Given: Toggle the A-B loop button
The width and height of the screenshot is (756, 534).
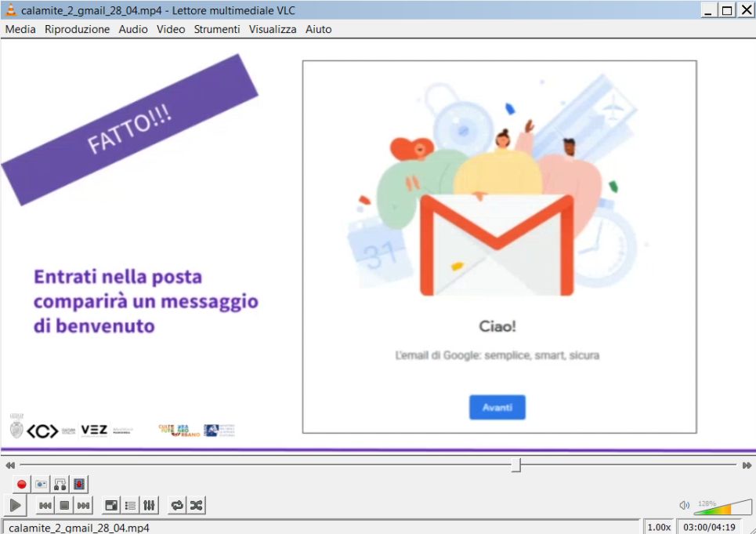Looking at the screenshot, I should point(60,484).
